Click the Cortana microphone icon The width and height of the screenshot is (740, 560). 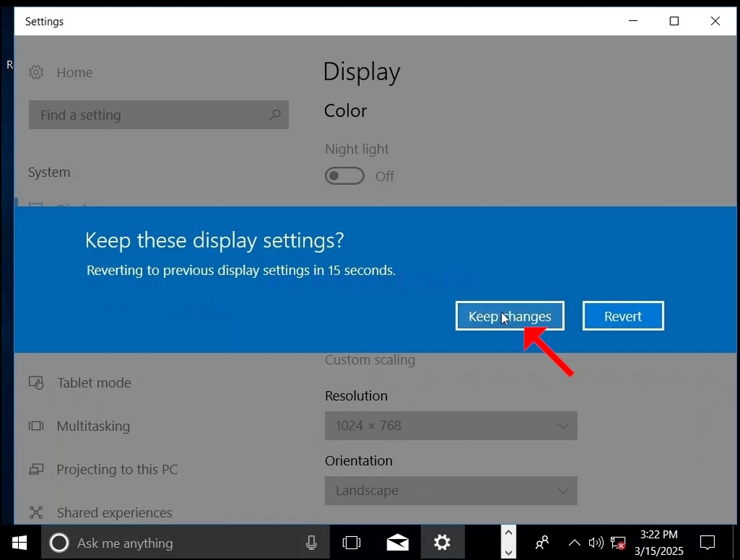coord(311,543)
